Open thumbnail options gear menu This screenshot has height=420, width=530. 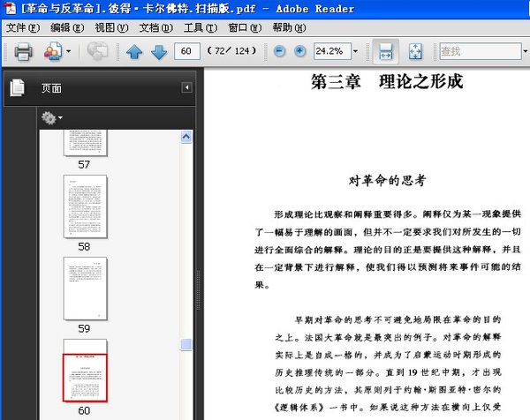point(50,117)
